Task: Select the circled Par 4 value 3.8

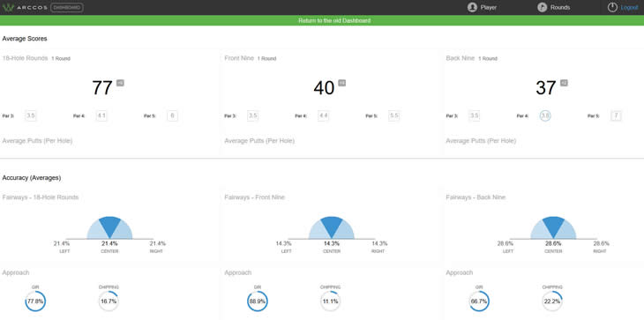Action: (x=545, y=116)
